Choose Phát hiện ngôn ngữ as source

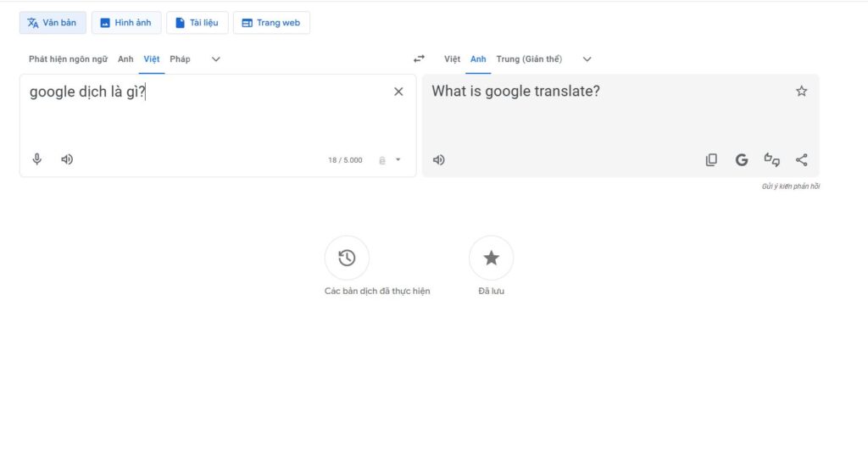68,59
